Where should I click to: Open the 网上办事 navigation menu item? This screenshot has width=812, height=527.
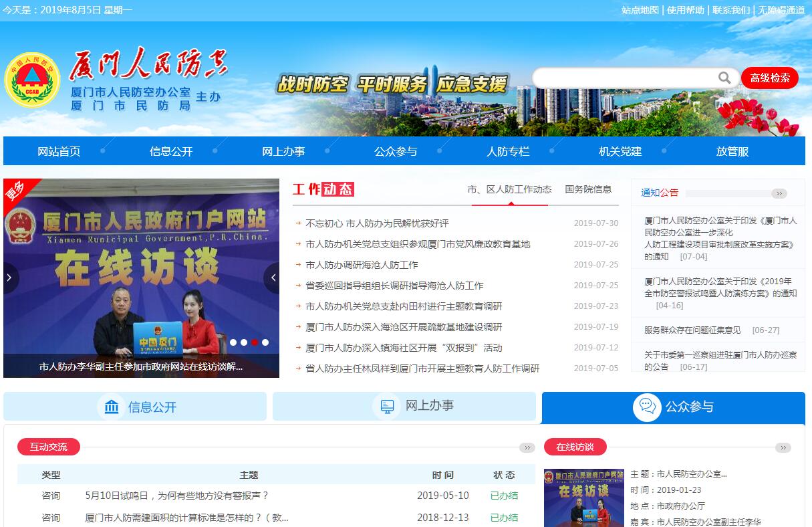click(283, 151)
